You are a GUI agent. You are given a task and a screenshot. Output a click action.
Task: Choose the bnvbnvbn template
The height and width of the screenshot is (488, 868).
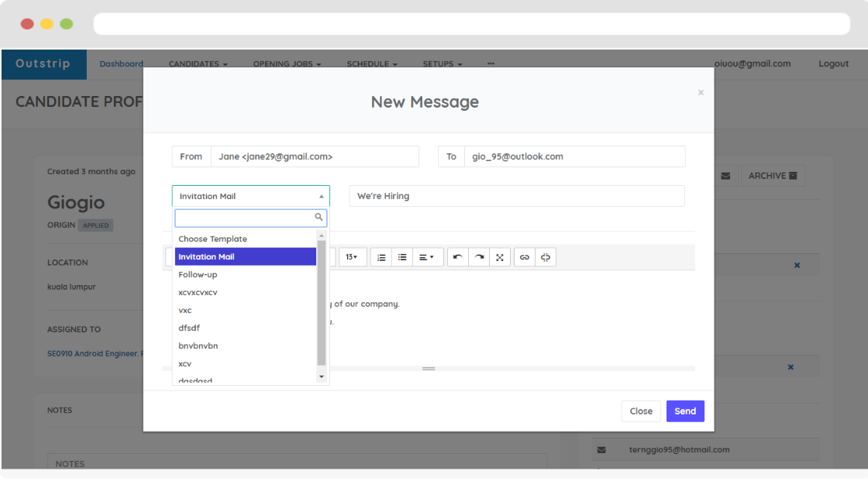pos(245,345)
